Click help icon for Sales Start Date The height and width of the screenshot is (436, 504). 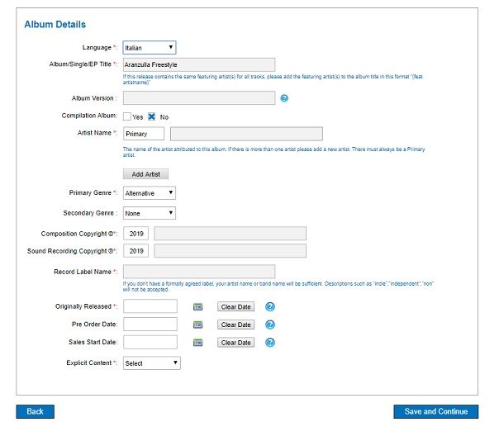coord(270,343)
